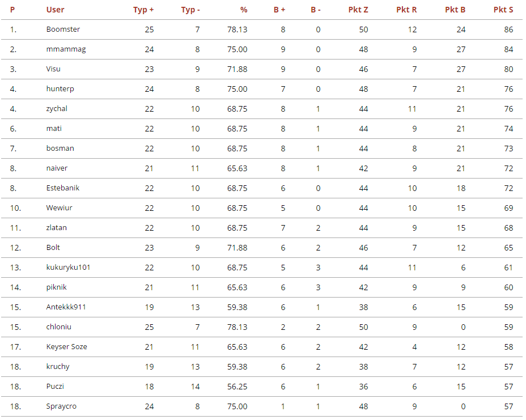Click the 'Typ -' column header
The image size is (526, 420).
tap(190, 10)
